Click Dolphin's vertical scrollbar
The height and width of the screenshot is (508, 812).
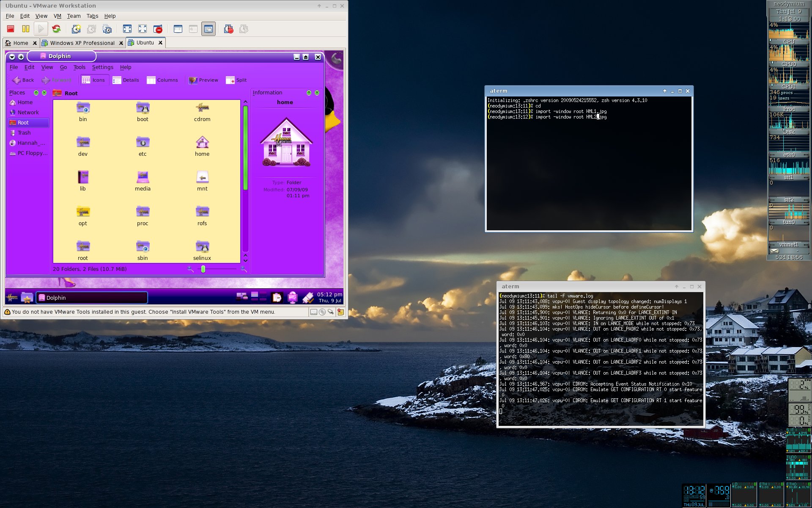coord(245,148)
